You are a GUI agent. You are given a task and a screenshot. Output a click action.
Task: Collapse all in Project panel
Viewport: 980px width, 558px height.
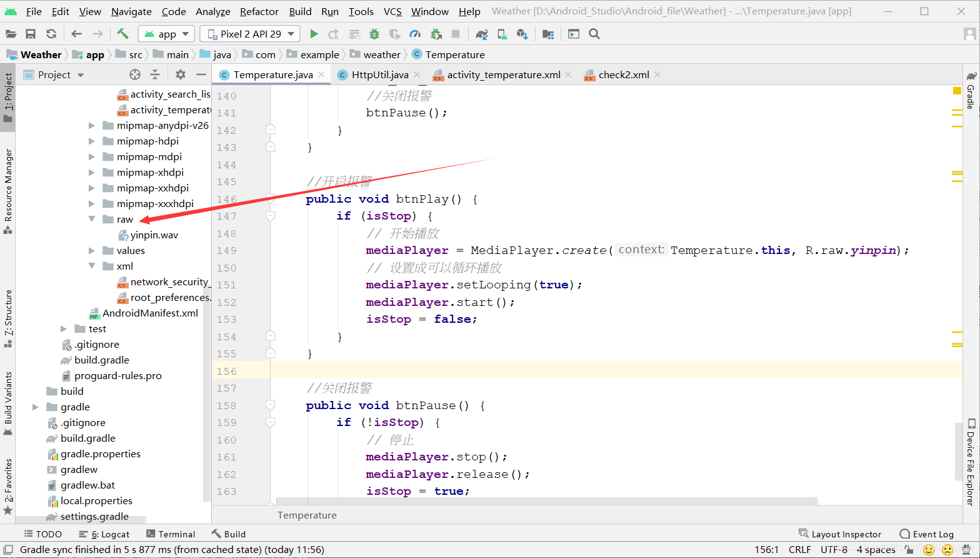point(155,74)
